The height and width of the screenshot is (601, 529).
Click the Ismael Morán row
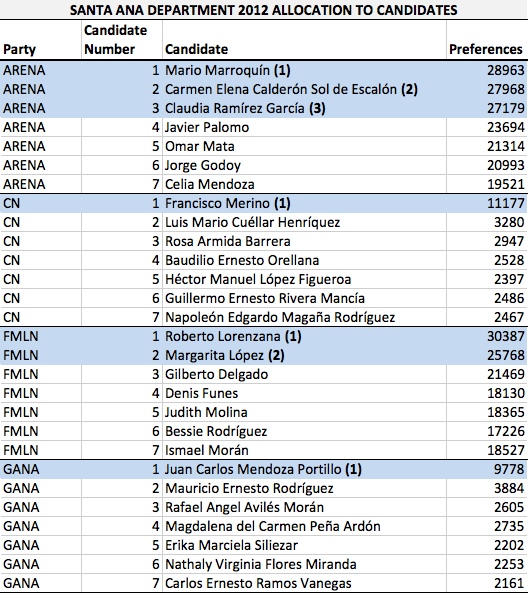[x=264, y=450]
